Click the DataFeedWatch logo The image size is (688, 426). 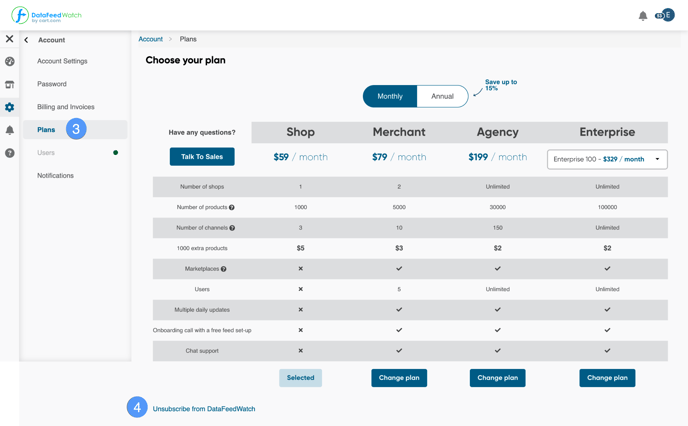click(x=47, y=15)
